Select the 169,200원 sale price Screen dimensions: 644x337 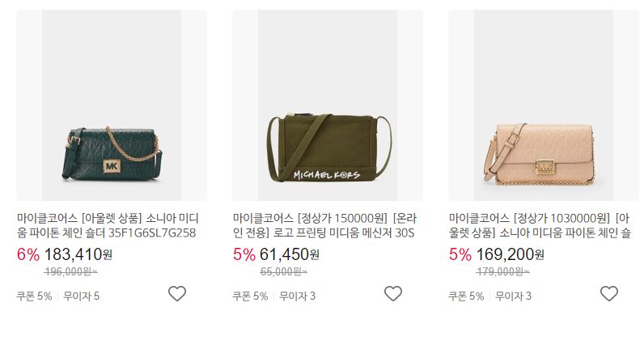pos(511,254)
